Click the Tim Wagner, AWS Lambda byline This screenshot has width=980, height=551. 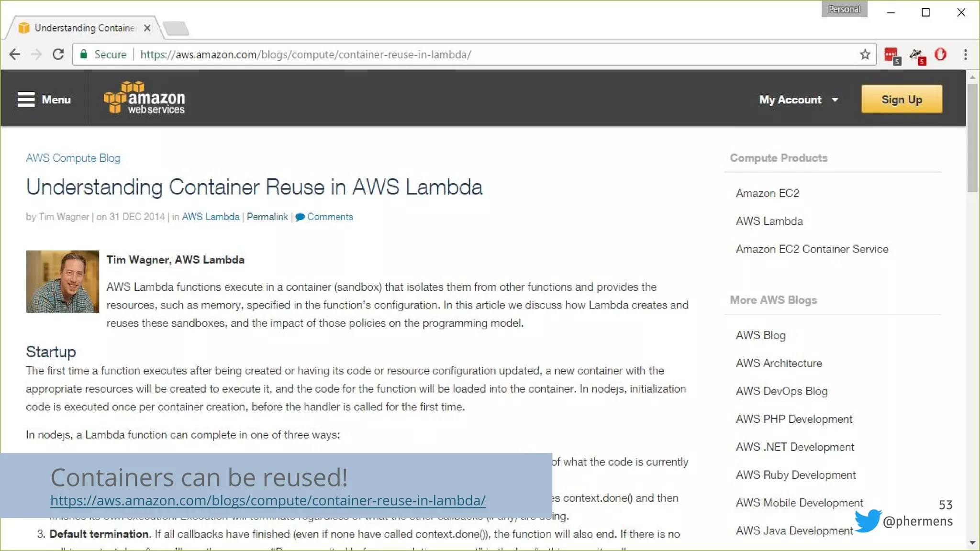point(175,260)
